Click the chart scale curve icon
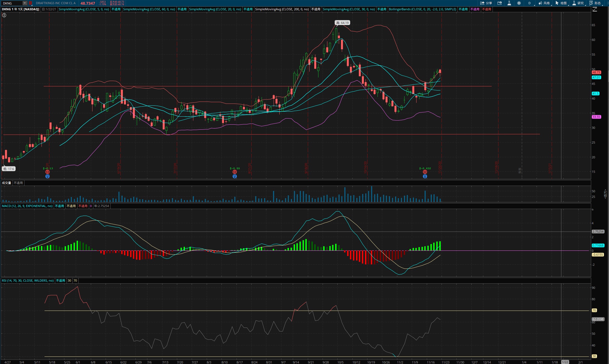The image size is (609, 364). pyautogui.click(x=595, y=9)
